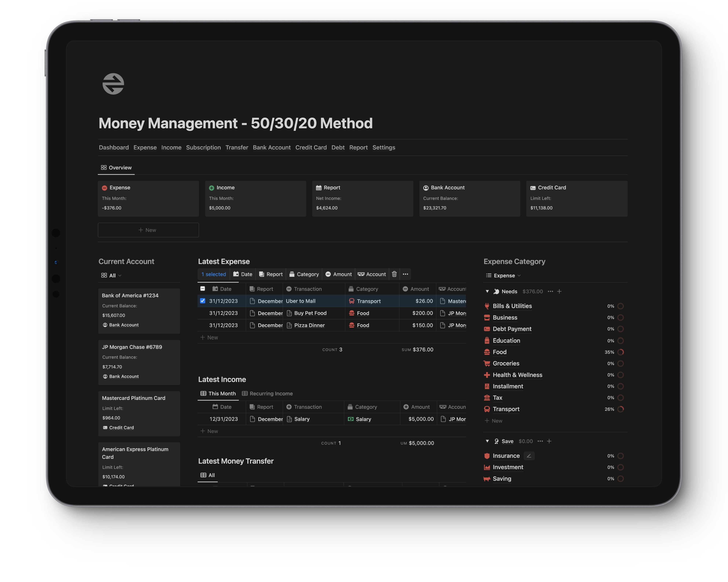Click the Business storefront icon
Screen dimensions: 728x582
[x=487, y=318]
